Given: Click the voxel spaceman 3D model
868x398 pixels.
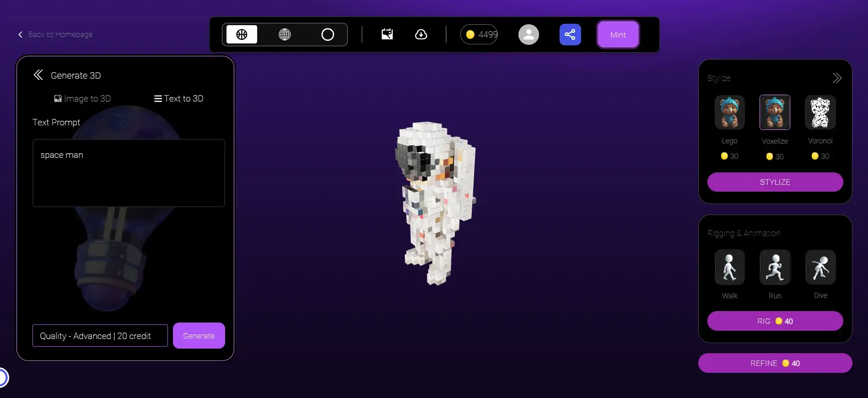Looking at the screenshot, I should click(x=436, y=204).
